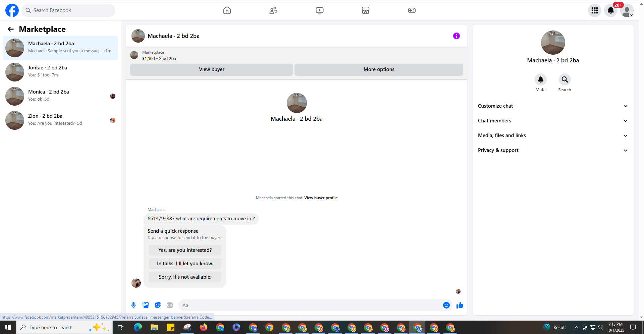Screen dimensions: 644x334
Task: Click the chat header Machaela · 2 bd 2ba title
Action: 173,36
